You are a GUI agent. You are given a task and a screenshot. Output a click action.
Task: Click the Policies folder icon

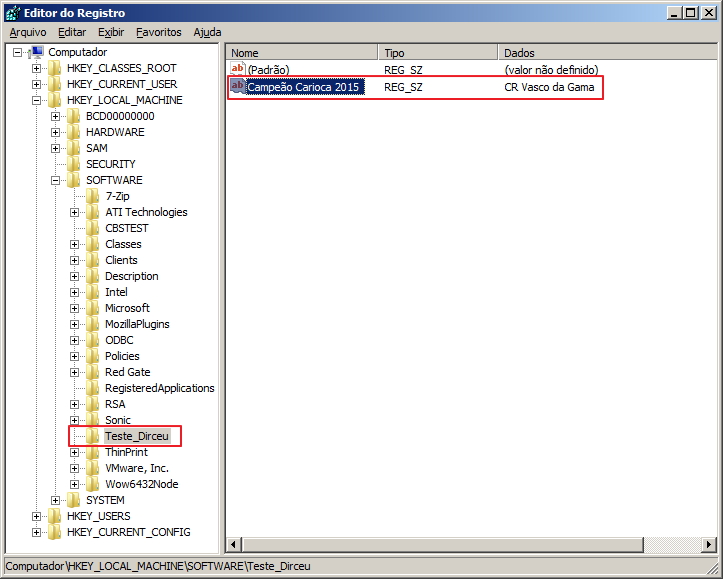(x=93, y=356)
